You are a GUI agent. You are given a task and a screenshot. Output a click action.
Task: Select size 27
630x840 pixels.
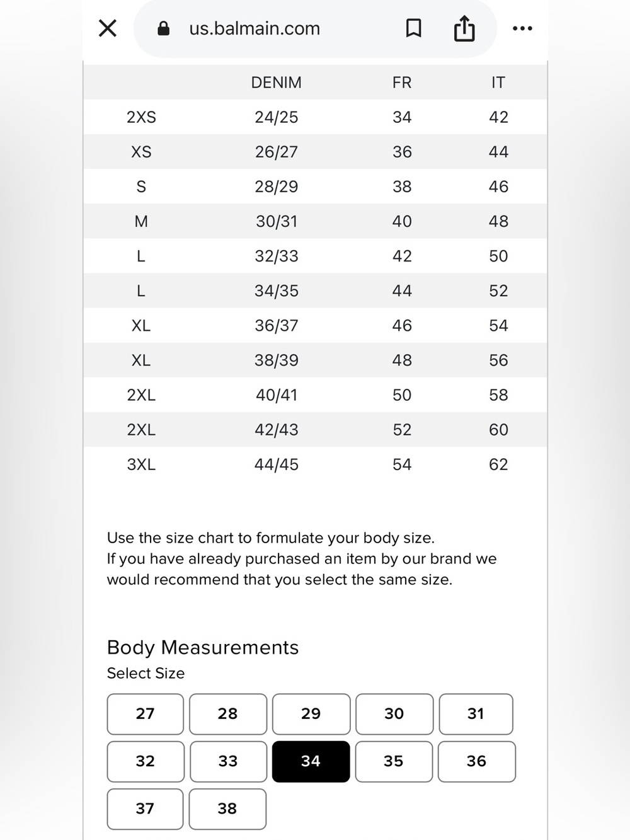tap(145, 714)
